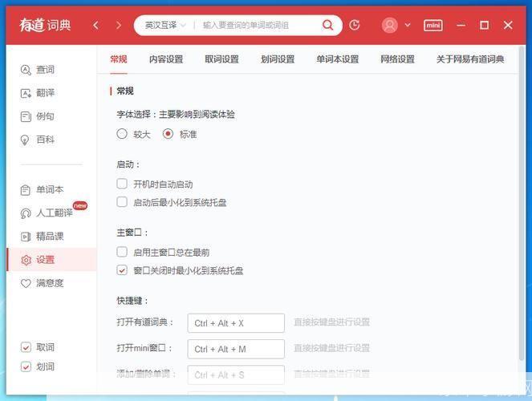Open the 关于网易有道词典 tab

(470, 59)
